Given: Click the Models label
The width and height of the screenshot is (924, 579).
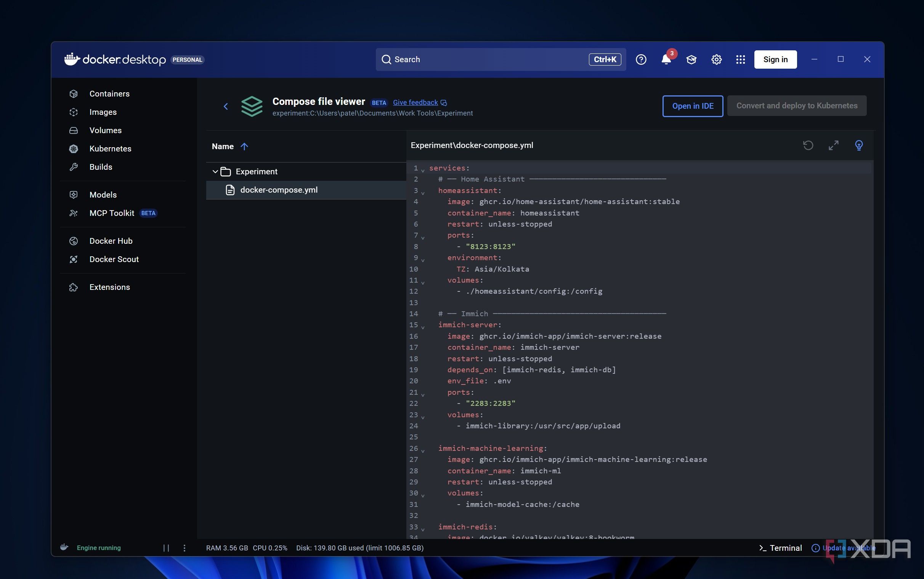Looking at the screenshot, I should pos(103,195).
